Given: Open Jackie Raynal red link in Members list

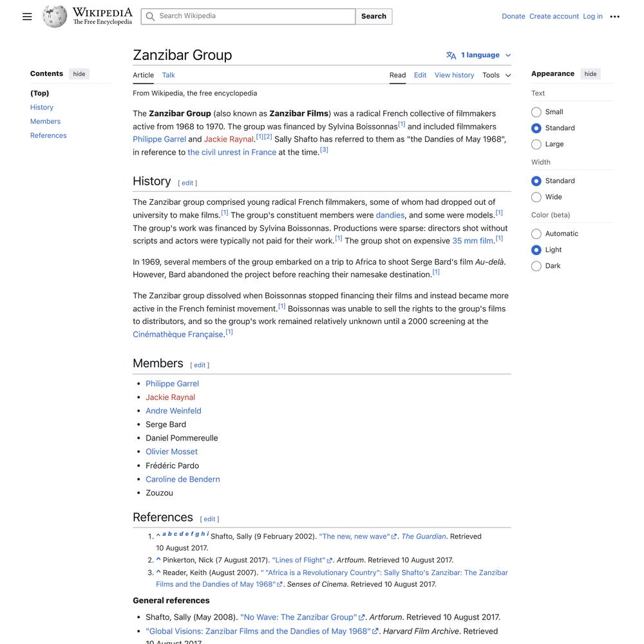Looking at the screenshot, I should tap(171, 397).
